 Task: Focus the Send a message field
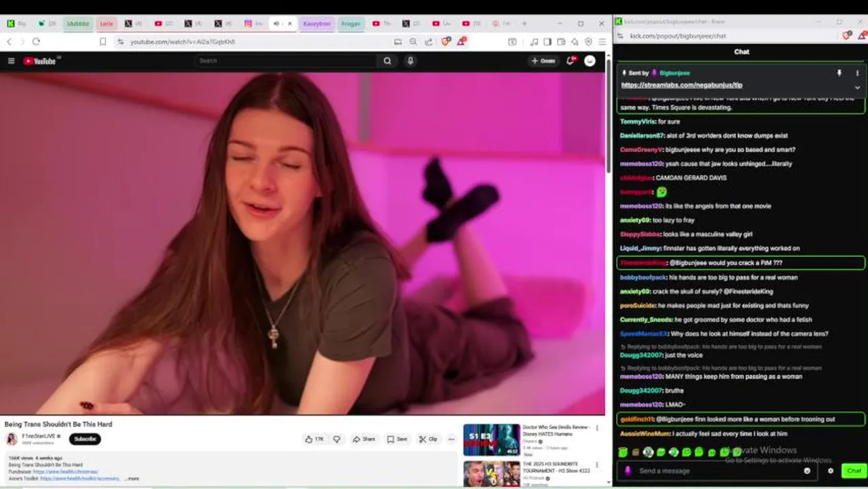719,471
